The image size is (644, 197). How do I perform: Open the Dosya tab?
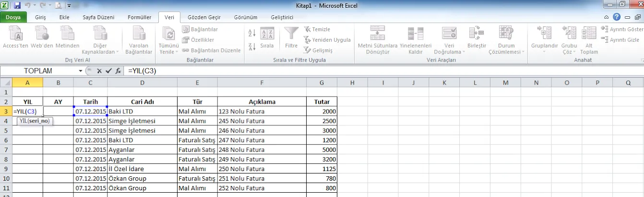click(x=13, y=17)
